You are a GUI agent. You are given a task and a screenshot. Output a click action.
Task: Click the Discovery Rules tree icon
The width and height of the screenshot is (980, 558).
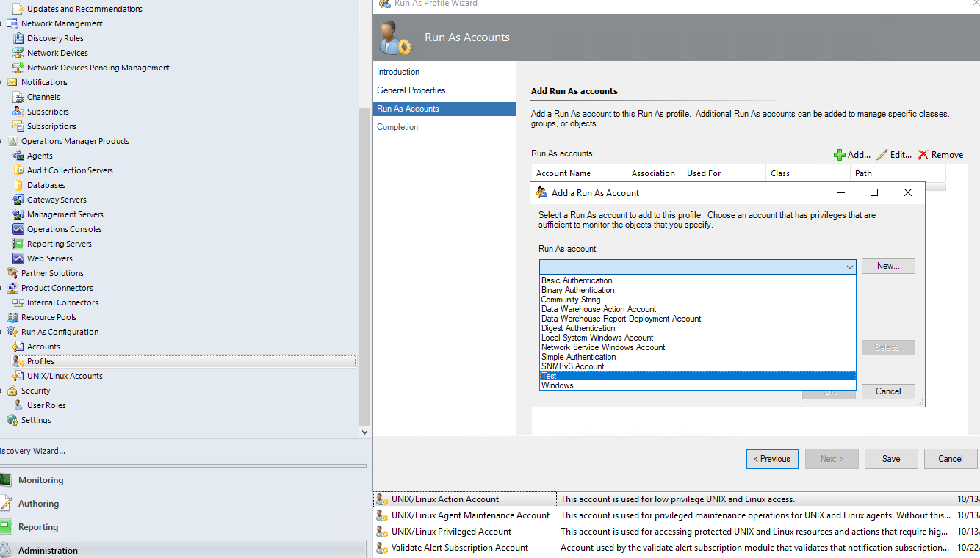(x=19, y=38)
